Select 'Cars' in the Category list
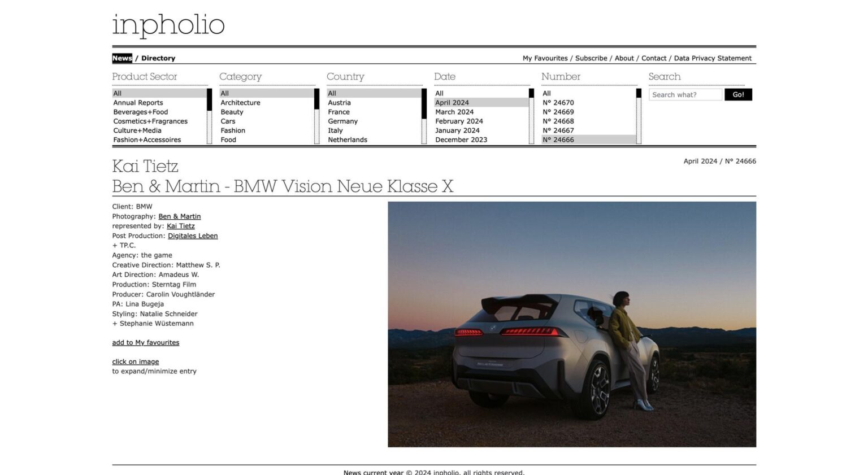Image resolution: width=868 pixels, height=475 pixels. pyautogui.click(x=228, y=121)
